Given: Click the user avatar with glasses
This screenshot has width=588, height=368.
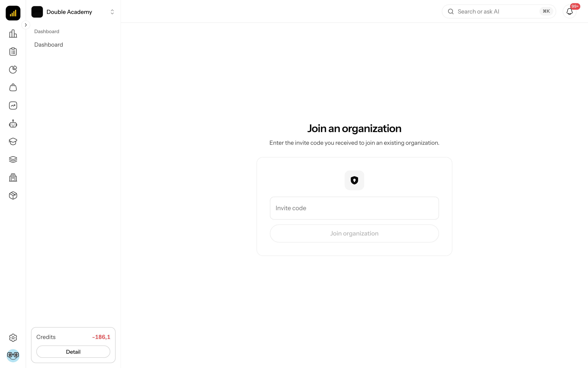Looking at the screenshot, I should [13, 356].
